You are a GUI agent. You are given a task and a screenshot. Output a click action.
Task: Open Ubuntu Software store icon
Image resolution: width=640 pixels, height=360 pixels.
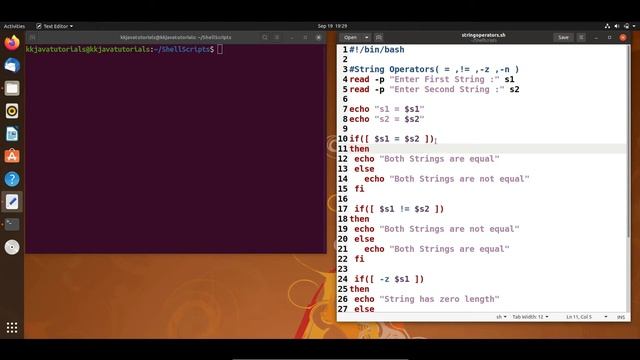click(x=12, y=156)
